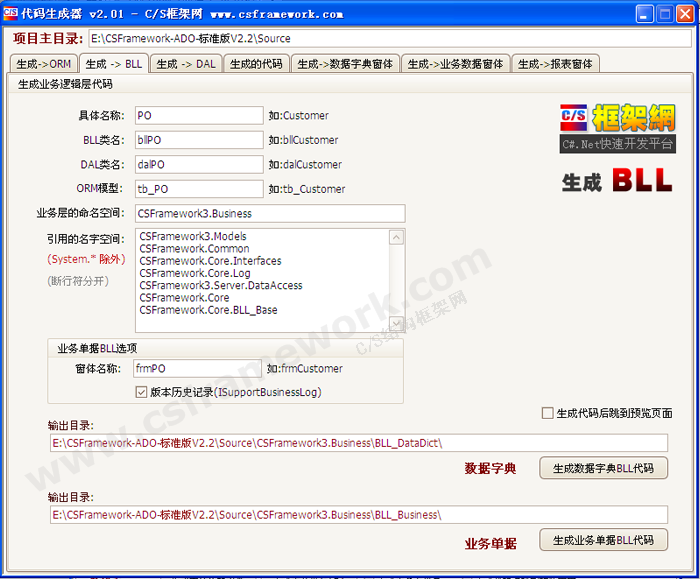The height and width of the screenshot is (579, 700).
Task: Switch to the 生成->ORM tab
Action: (x=42, y=64)
